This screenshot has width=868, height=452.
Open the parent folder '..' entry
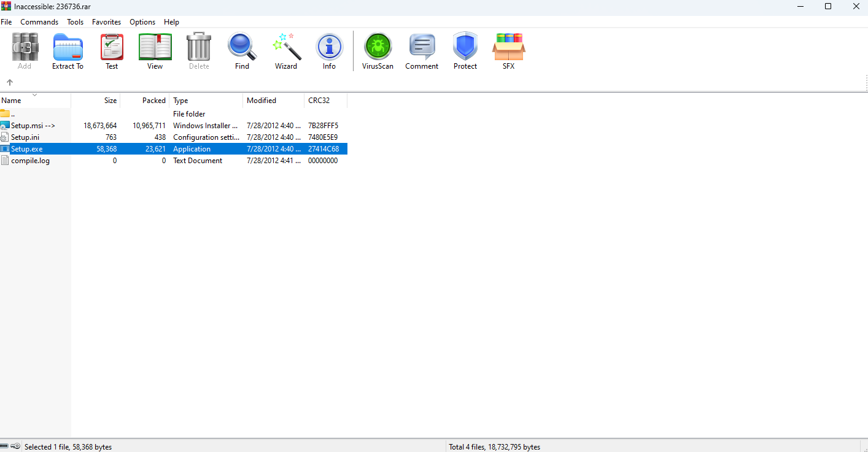[x=12, y=114]
